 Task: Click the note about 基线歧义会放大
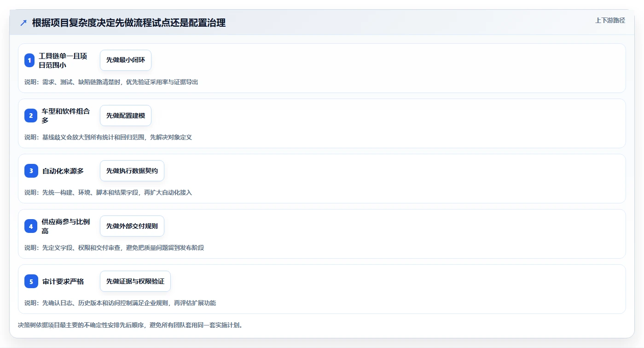(x=108, y=137)
